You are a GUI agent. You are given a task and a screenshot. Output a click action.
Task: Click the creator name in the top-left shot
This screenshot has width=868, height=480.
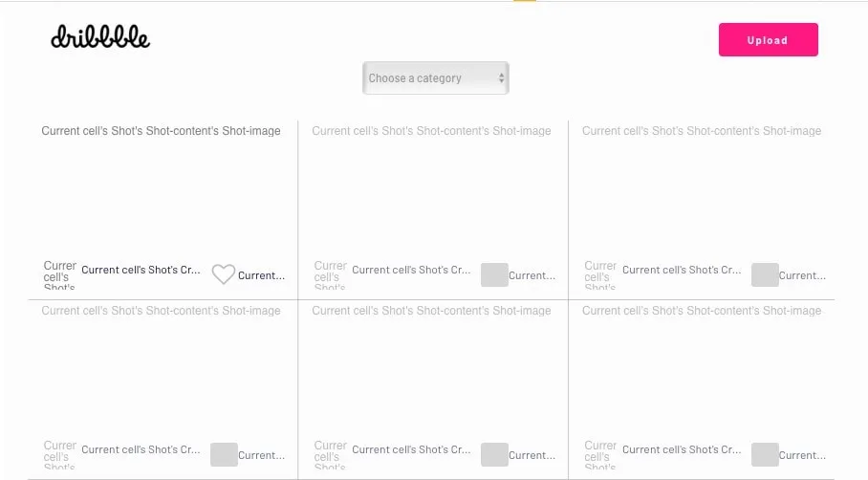[141, 270]
